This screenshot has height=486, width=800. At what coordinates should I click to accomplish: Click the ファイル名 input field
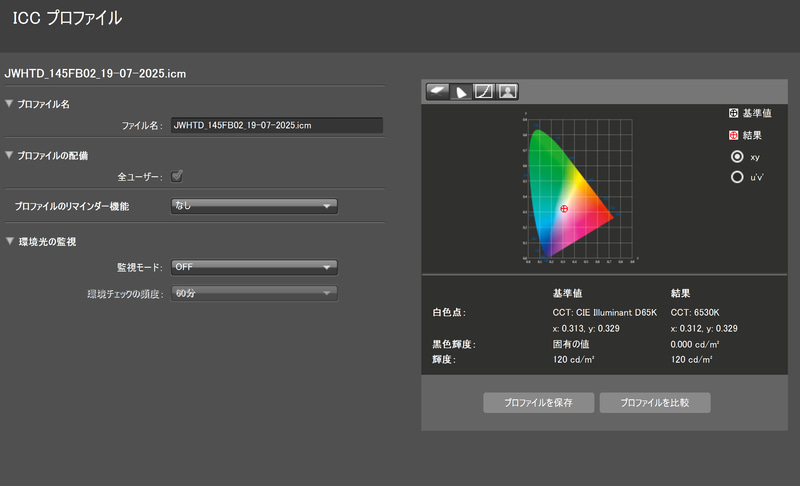point(277,125)
